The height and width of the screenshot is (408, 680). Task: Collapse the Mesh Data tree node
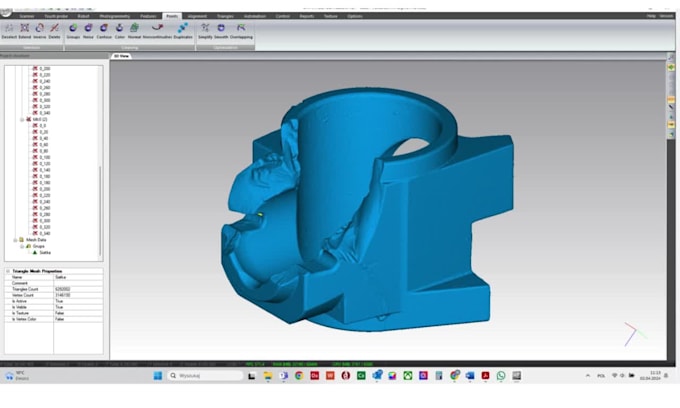(x=16, y=240)
